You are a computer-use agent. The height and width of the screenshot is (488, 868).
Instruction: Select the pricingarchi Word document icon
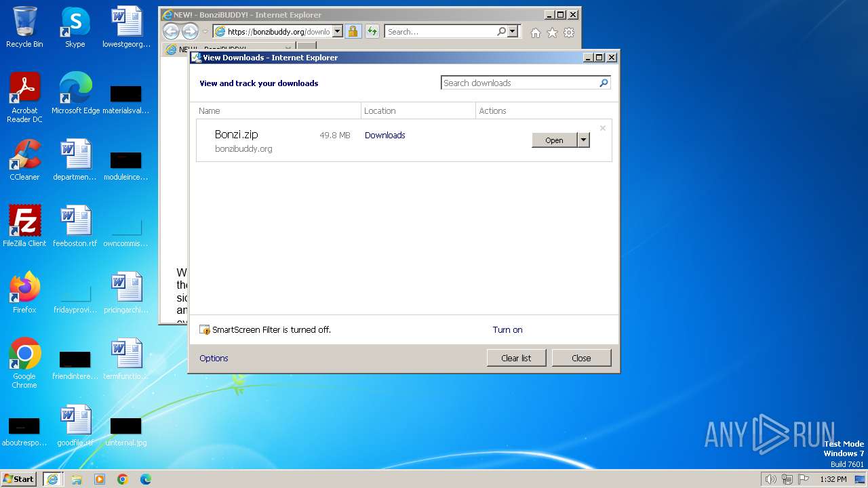(126, 293)
